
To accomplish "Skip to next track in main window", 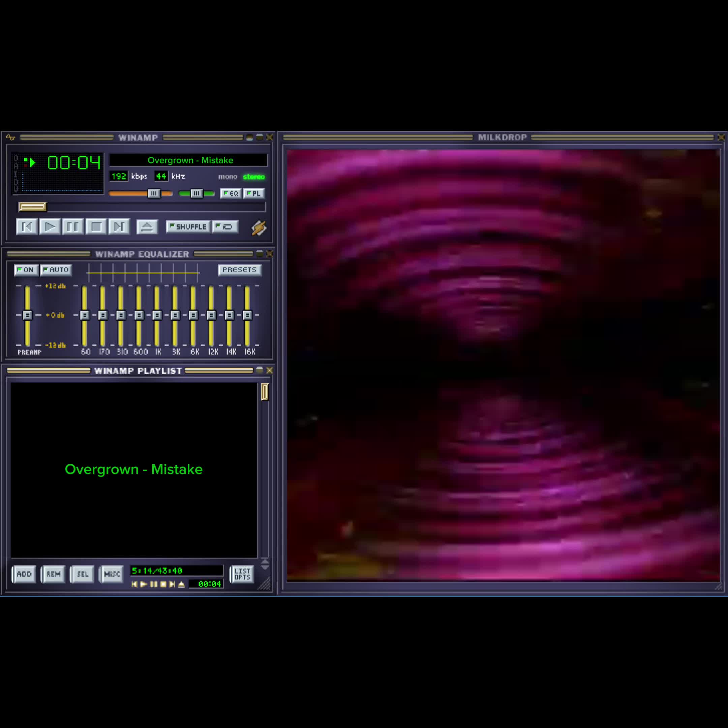I will click(x=119, y=226).
